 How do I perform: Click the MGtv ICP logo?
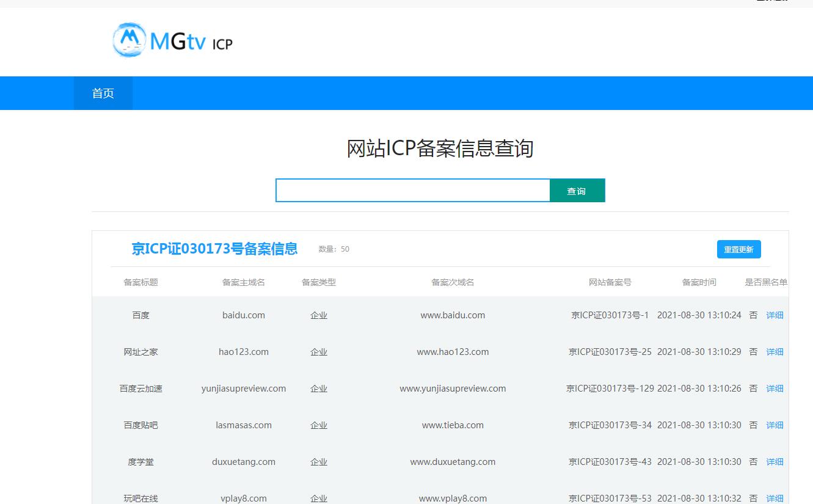pos(173,40)
